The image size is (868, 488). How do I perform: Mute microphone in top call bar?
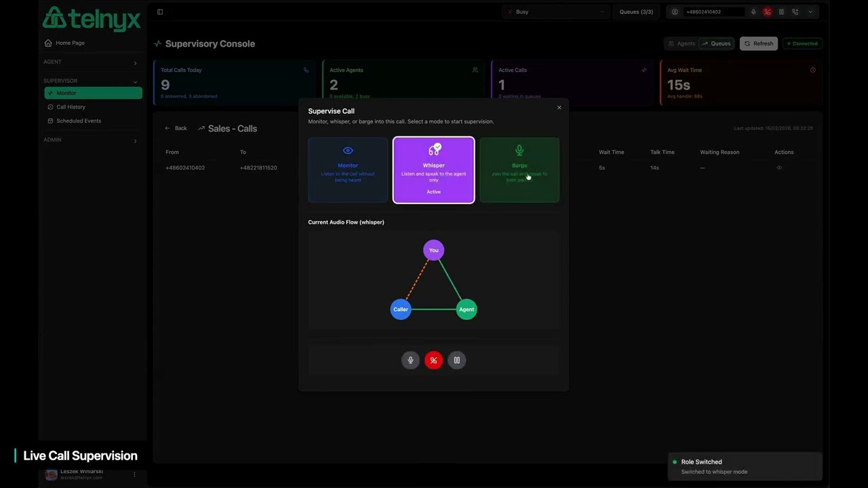click(x=753, y=12)
